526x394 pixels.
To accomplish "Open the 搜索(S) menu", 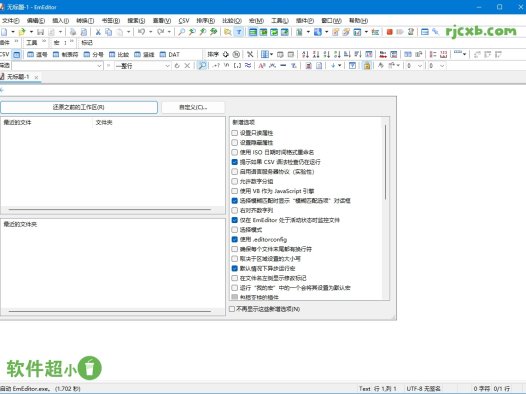I will pyautogui.click(x=136, y=21).
